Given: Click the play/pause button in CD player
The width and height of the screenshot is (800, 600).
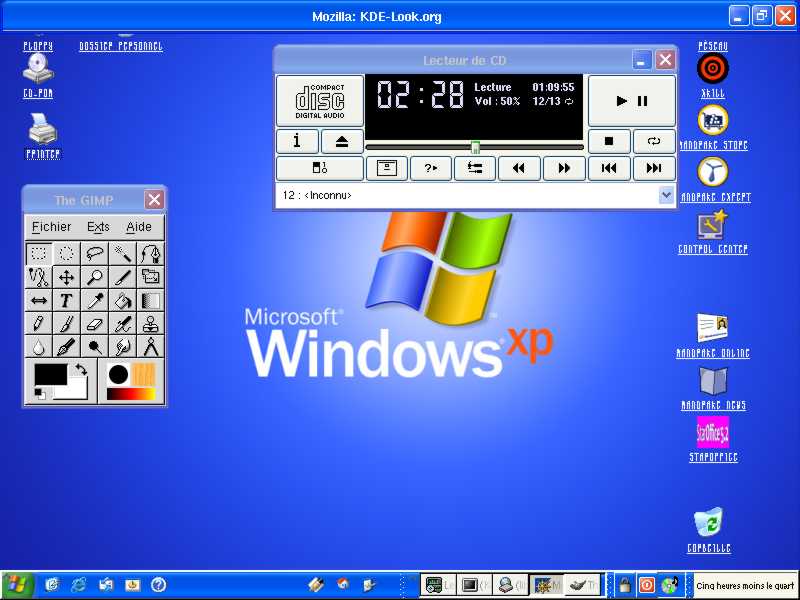Looking at the screenshot, I should (x=632, y=101).
